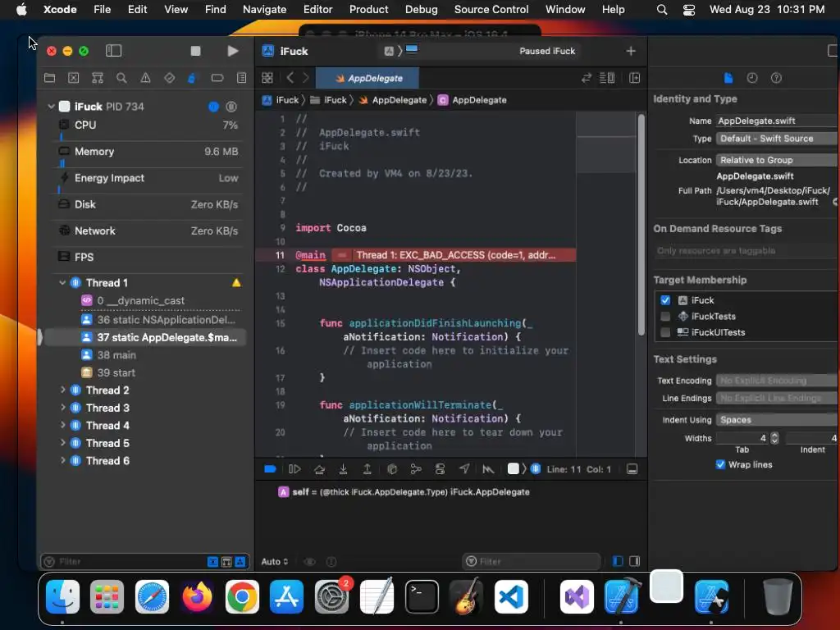Expand Thread 4
The width and height of the screenshot is (840, 630).
[62, 426]
